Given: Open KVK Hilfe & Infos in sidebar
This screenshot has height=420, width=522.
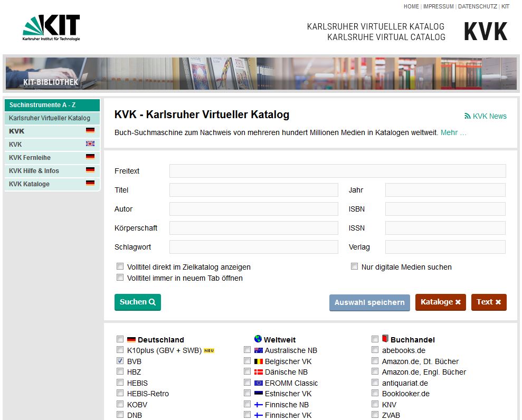Looking at the screenshot, I should tap(52, 171).
